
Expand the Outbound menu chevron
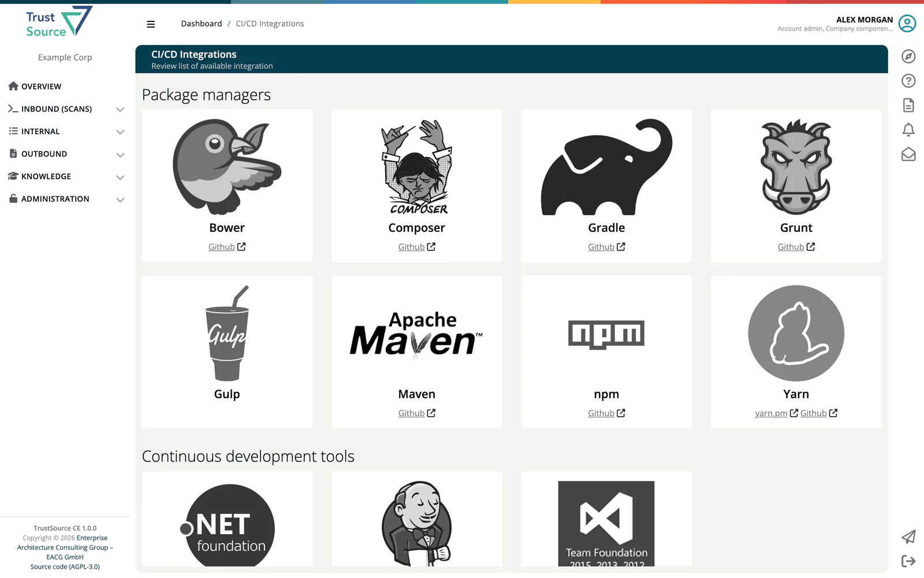pos(120,155)
